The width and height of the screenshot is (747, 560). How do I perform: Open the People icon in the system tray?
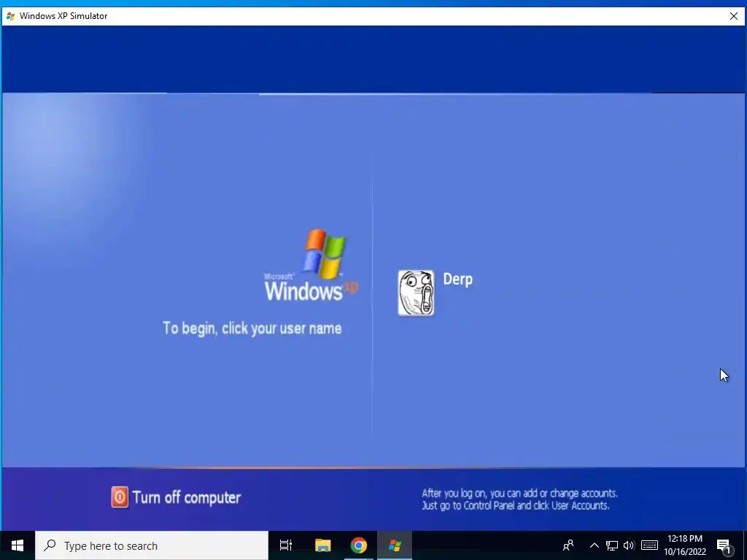568,545
